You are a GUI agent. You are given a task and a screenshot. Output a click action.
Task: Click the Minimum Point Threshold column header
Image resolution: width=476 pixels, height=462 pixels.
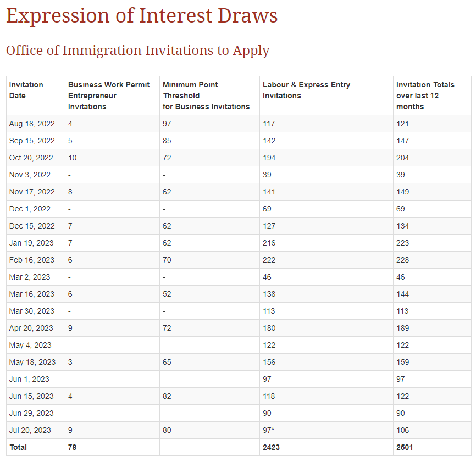(206, 96)
